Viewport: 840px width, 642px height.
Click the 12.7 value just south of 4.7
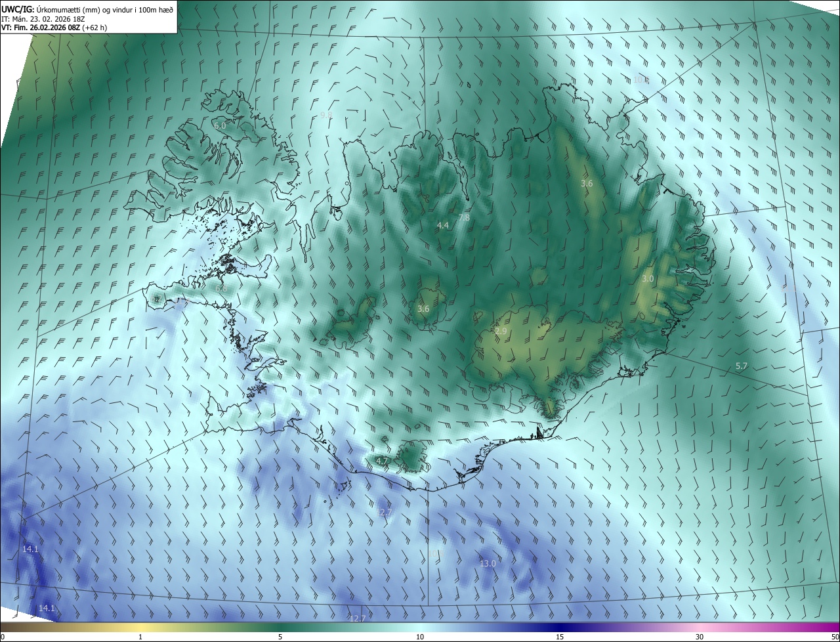pos(384,512)
